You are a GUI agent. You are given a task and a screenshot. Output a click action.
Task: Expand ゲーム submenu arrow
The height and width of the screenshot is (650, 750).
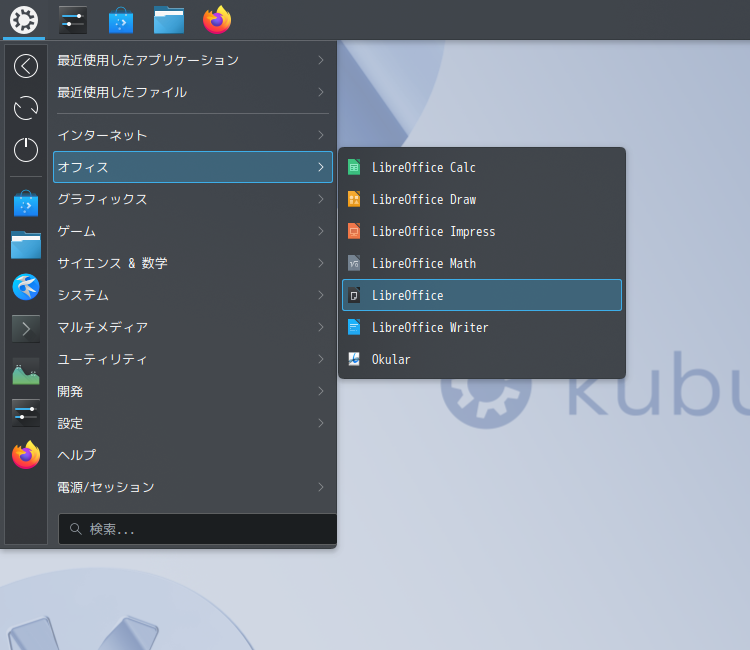(321, 231)
